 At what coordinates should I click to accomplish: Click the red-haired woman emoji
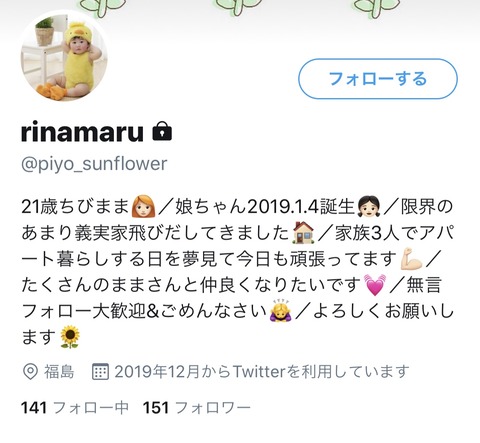(143, 207)
